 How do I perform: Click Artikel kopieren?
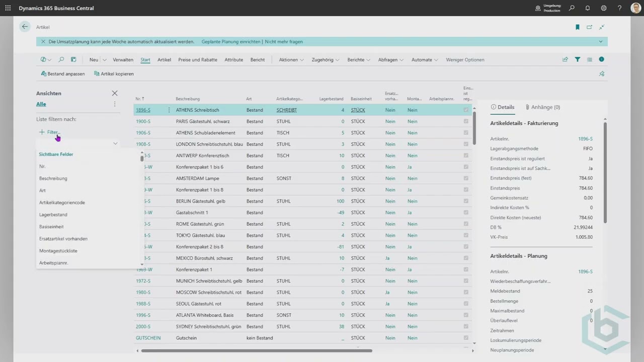(x=114, y=74)
